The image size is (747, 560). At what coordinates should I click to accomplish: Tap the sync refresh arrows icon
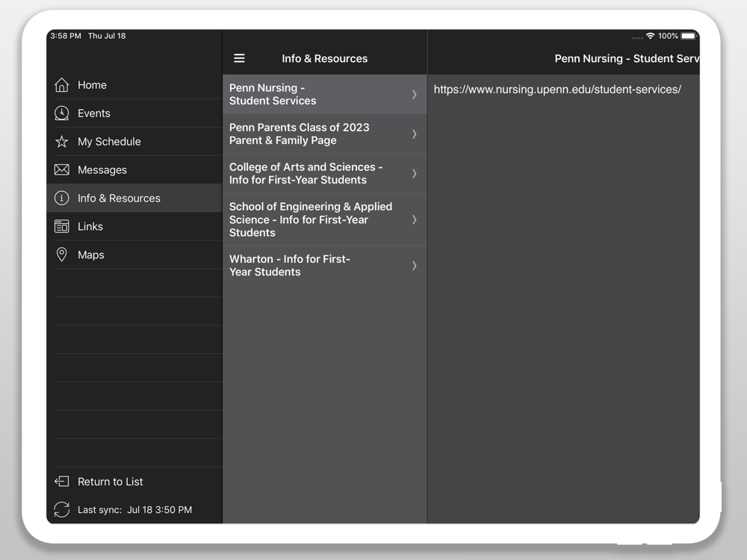tap(61, 509)
